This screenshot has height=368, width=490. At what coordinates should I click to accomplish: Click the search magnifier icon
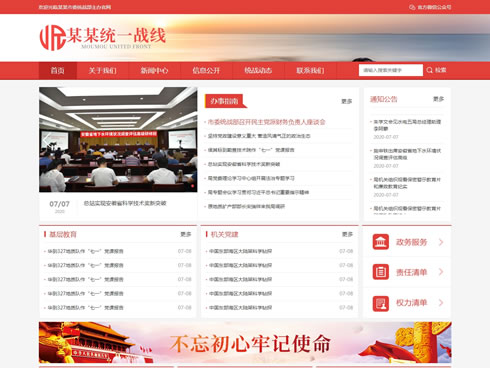pyautogui.click(x=429, y=70)
